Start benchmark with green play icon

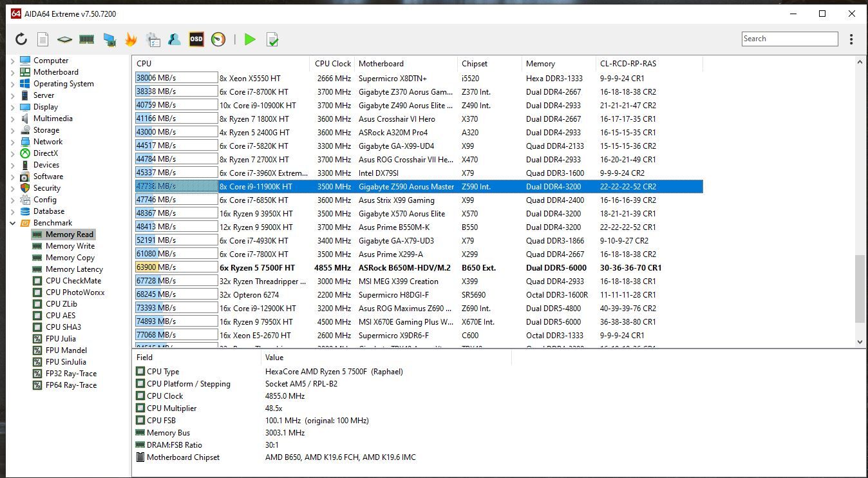(250, 40)
